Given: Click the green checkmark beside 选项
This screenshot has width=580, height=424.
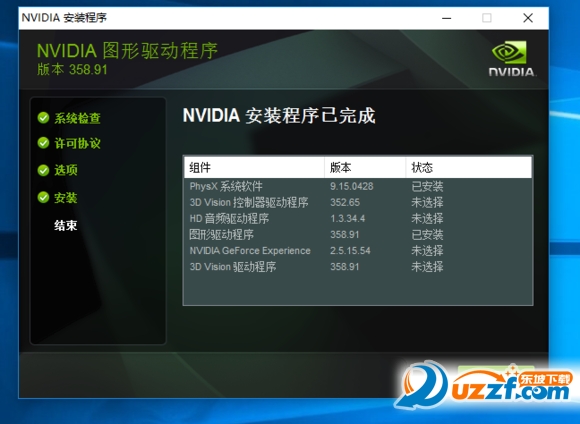Looking at the screenshot, I should pos(43,170).
